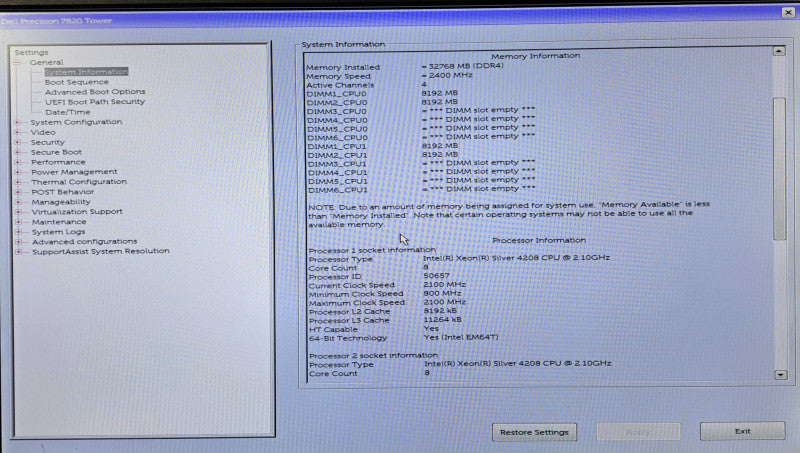Select System Logs category label
Image resolution: width=800 pixels, height=453 pixels.
click(x=59, y=232)
